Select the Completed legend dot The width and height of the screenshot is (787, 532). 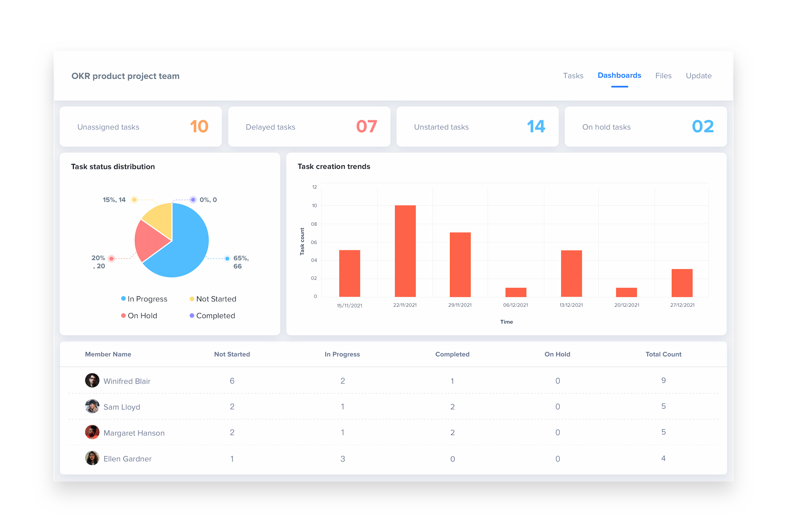point(192,316)
